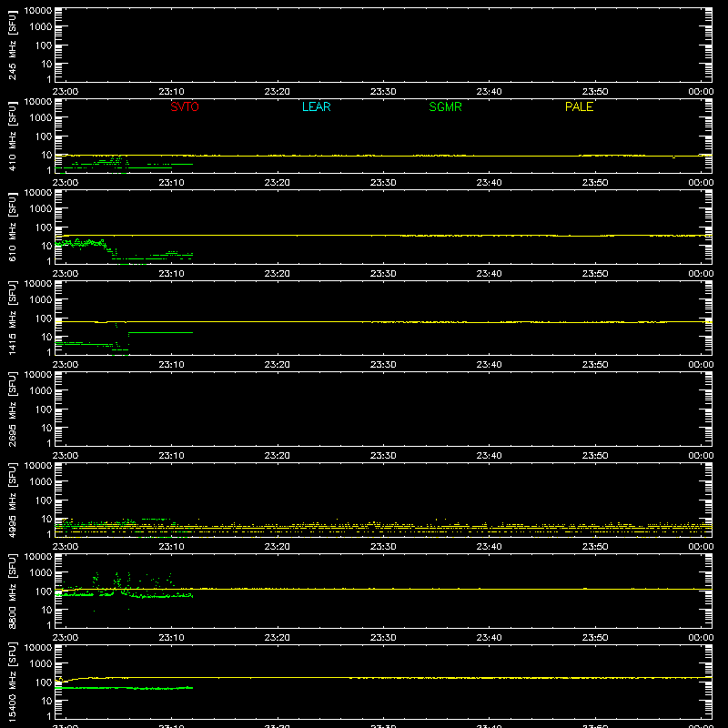Click the 23:20 tick label under the 410 MHz panel
The width and height of the screenshot is (728, 728).
[x=278, y=183]
